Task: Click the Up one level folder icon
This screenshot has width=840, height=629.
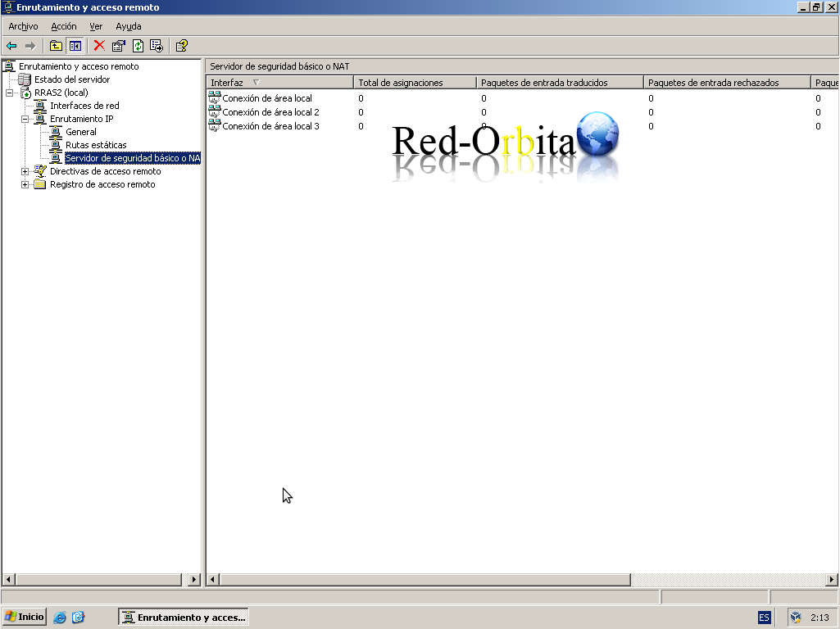Action: pos(56,46)
